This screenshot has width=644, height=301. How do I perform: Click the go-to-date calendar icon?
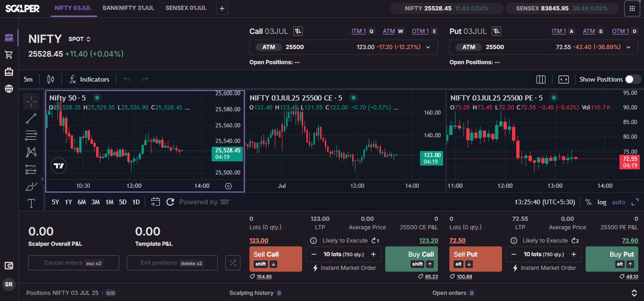(156, 202)
